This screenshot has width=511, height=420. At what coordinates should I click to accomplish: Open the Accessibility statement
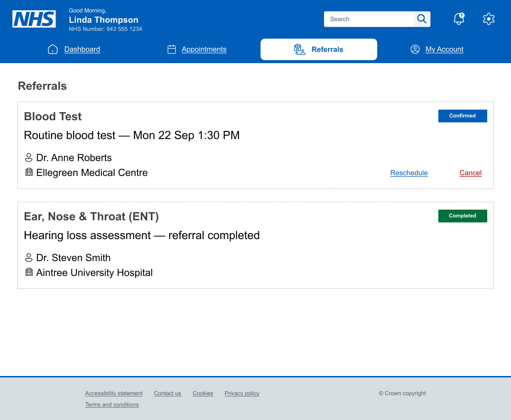[x=114, y=393]
